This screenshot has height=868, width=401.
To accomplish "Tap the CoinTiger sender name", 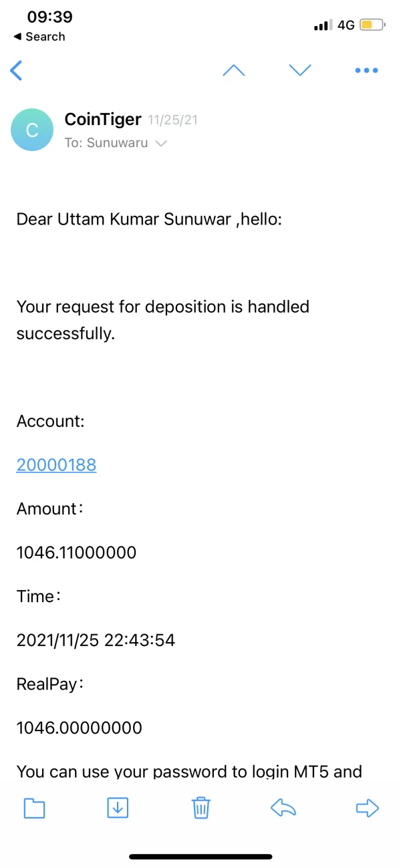I will point(103,120).
